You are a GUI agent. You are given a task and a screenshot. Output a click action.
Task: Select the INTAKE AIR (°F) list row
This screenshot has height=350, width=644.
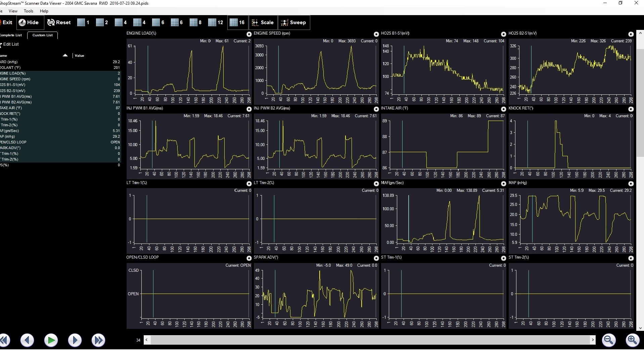click(60, 108)
